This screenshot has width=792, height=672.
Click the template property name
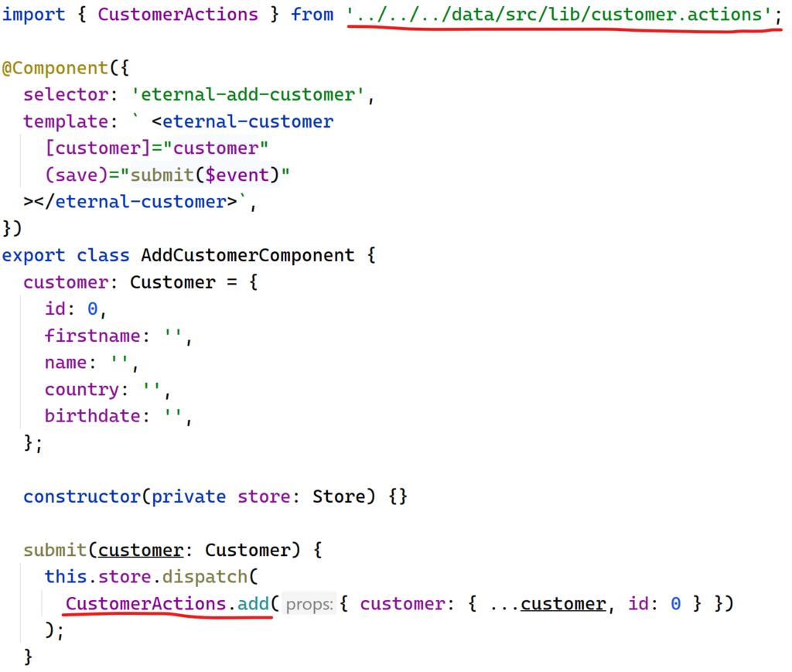[66, 121]
